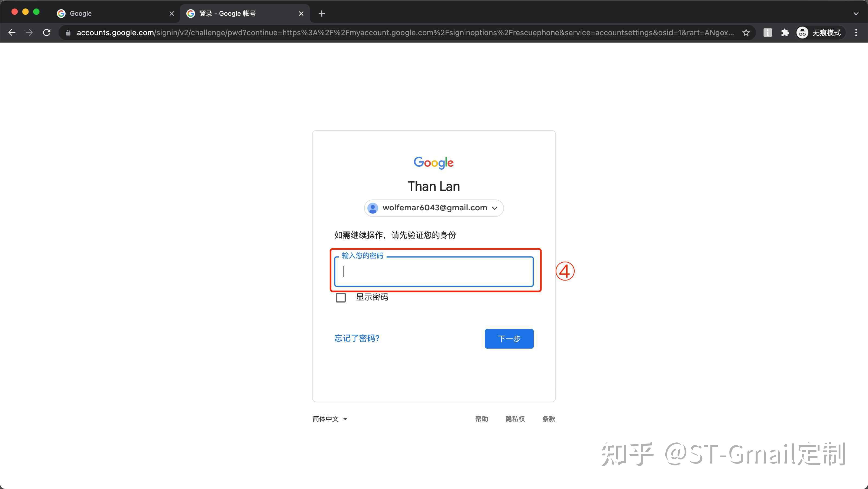Open the 帮助 link

481,419
